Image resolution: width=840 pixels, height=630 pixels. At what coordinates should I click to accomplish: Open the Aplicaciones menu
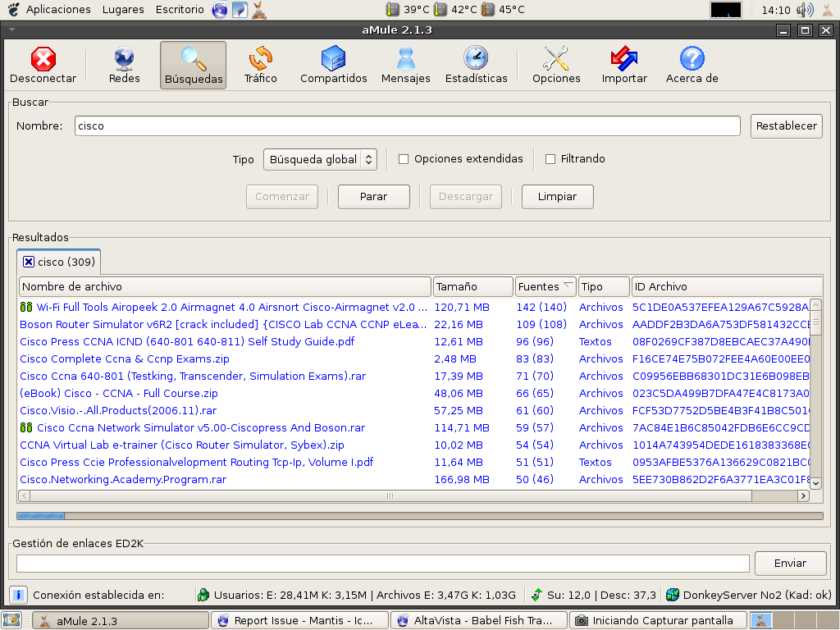pyautogui.click(x=58, y=9)
